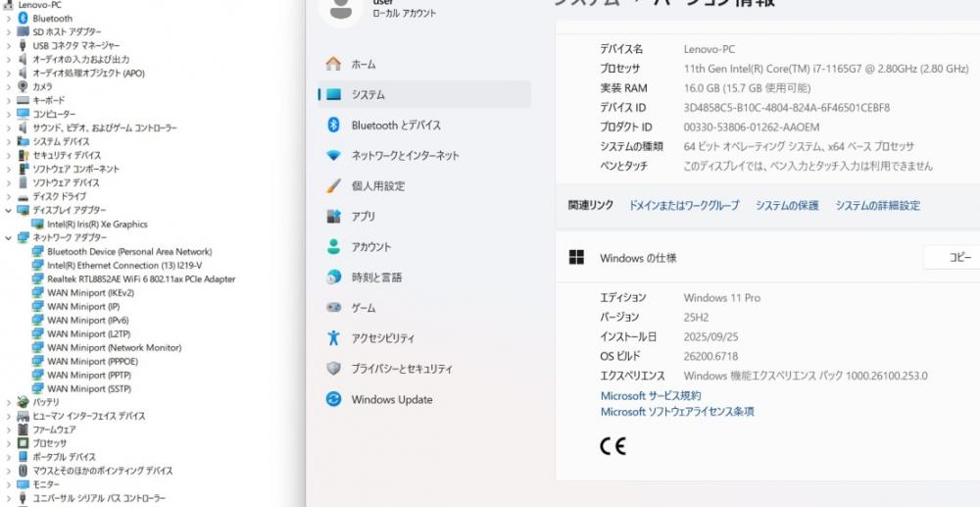Click the セキュリティ デバイス icon
This screenshot has width=980, height=507.
[24, 155]
